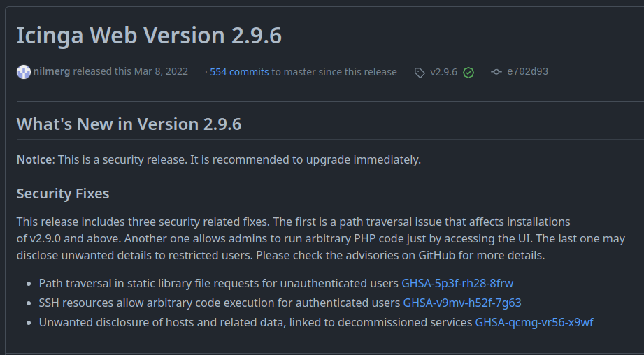Click nilmerg's avatar image
The height and width of the screenshot is (355, 644).
24,72
